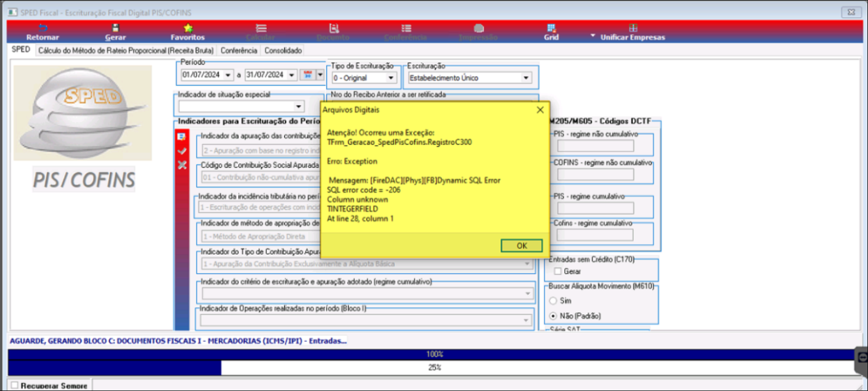
Task: Click the At line 28, column 1 text
Action: (x=360, y=218)
